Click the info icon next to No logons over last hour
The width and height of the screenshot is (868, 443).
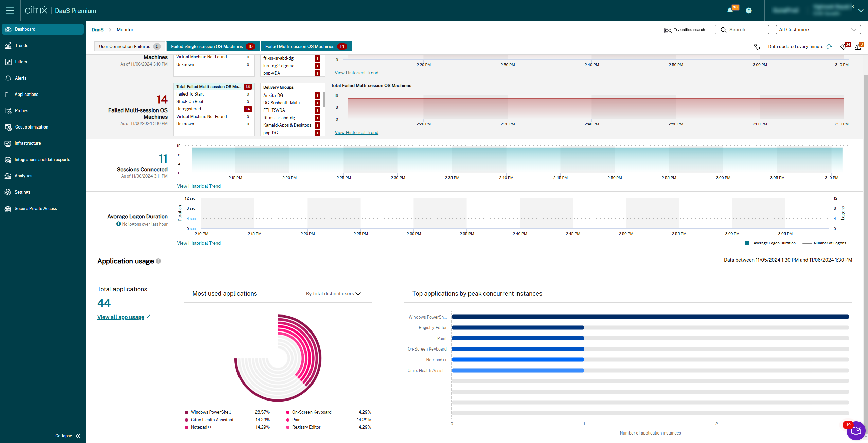[x=118, y=224]
